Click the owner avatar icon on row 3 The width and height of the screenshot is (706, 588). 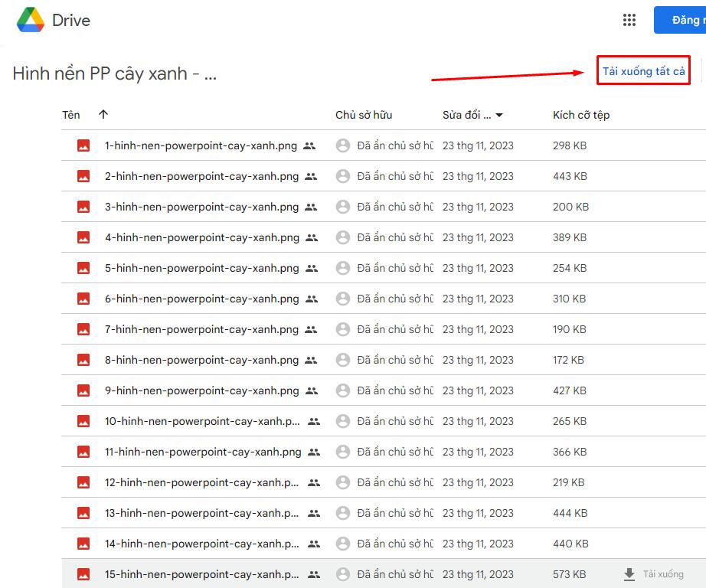[x=342, y=207]
